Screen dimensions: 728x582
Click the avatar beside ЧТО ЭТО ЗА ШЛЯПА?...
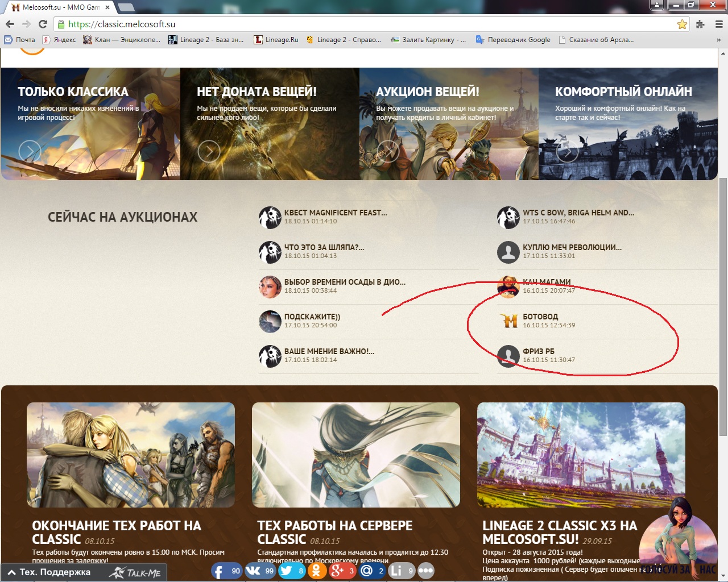270,252
